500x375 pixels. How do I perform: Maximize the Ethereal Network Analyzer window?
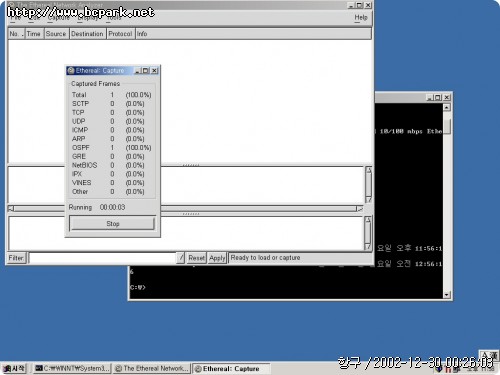pos(359,5)
